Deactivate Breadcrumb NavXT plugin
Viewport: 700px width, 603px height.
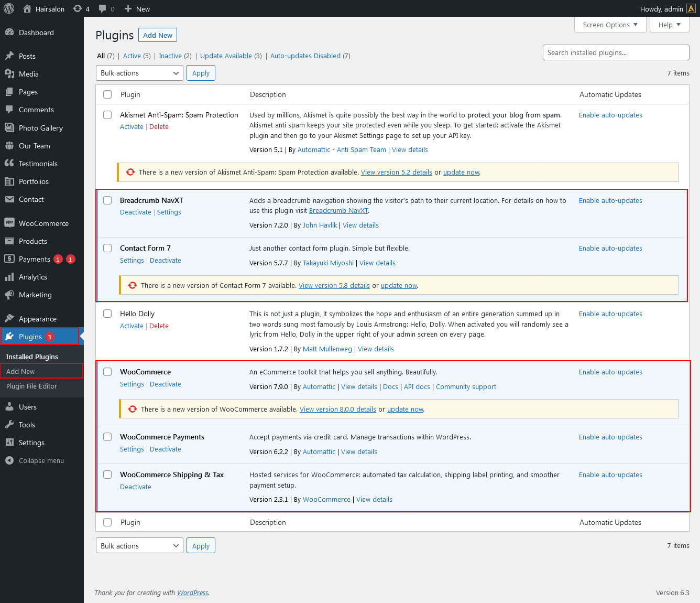(136, 212)
